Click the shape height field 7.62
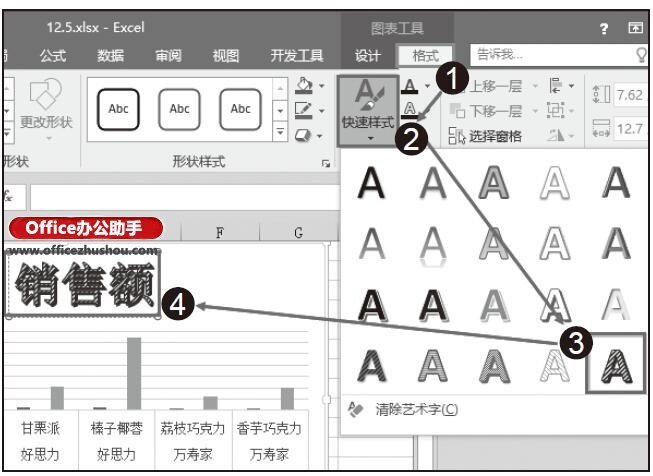The height and width of the screenshot is (476, 653). point(631,95)
